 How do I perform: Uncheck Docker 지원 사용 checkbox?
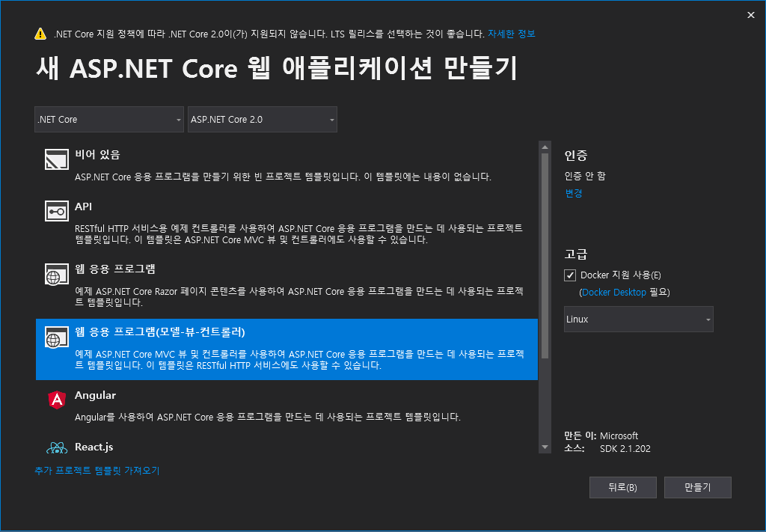(x=569, y=275)
